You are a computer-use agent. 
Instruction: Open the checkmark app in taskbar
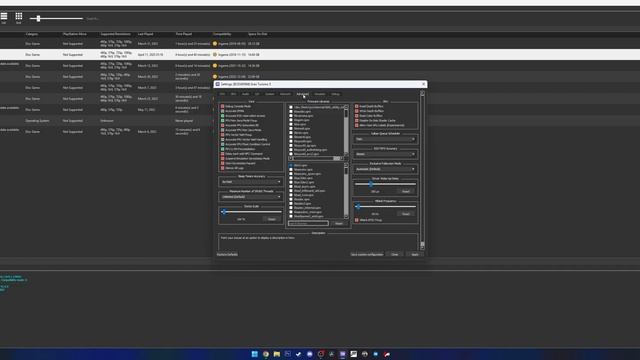(x=298, y=354)
